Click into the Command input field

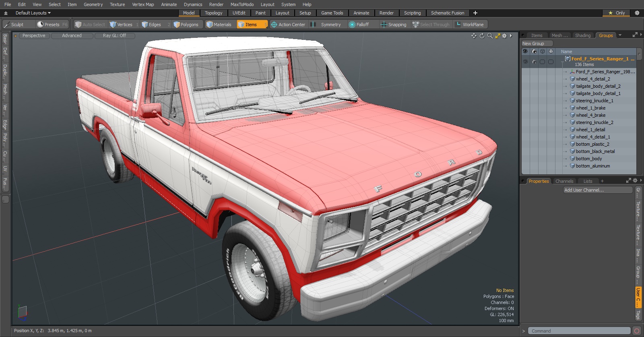[579, 331]
